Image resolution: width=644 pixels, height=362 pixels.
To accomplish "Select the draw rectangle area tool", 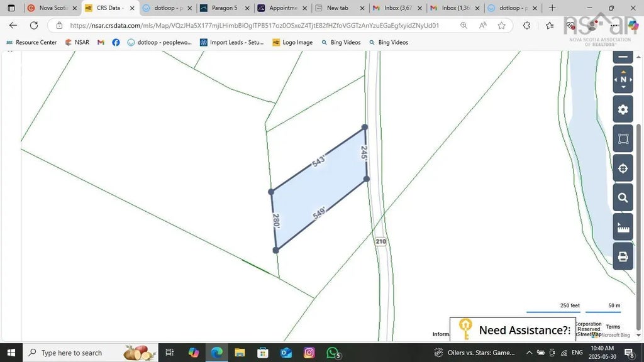I will click(623, 139).
